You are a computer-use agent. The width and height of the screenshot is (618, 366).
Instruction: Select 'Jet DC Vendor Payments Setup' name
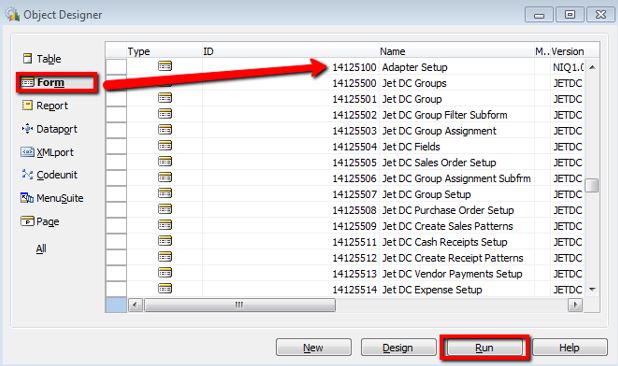[452, 274]
